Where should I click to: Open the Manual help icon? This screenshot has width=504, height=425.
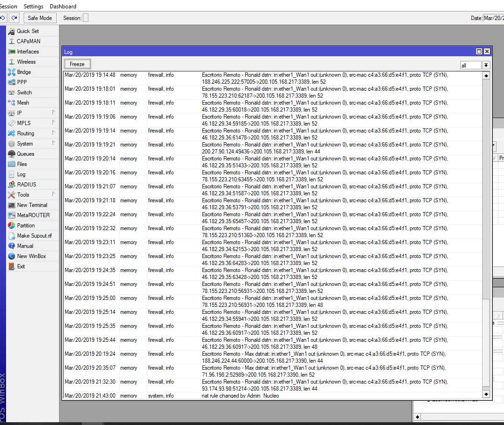coord(12,246)
